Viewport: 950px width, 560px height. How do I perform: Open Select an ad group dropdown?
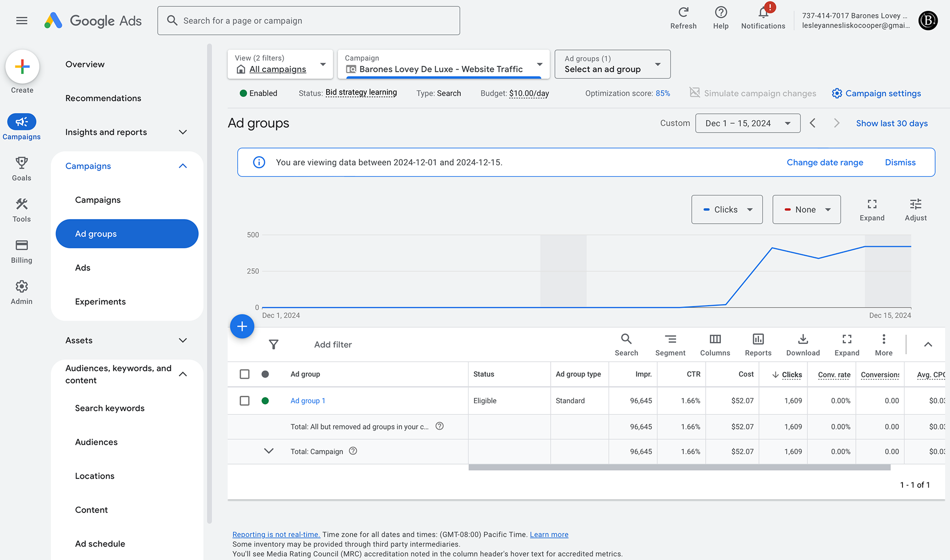612,64
